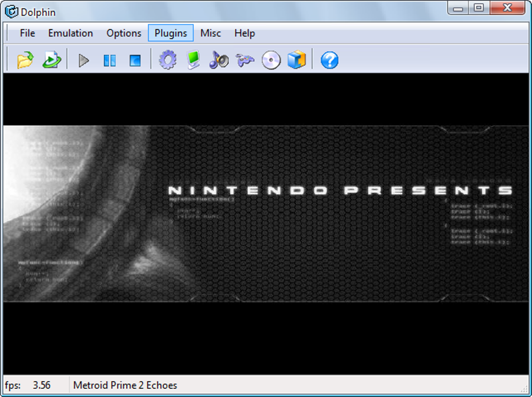
Task: Open the Plugins menu
Action: [x=171, y=33]
